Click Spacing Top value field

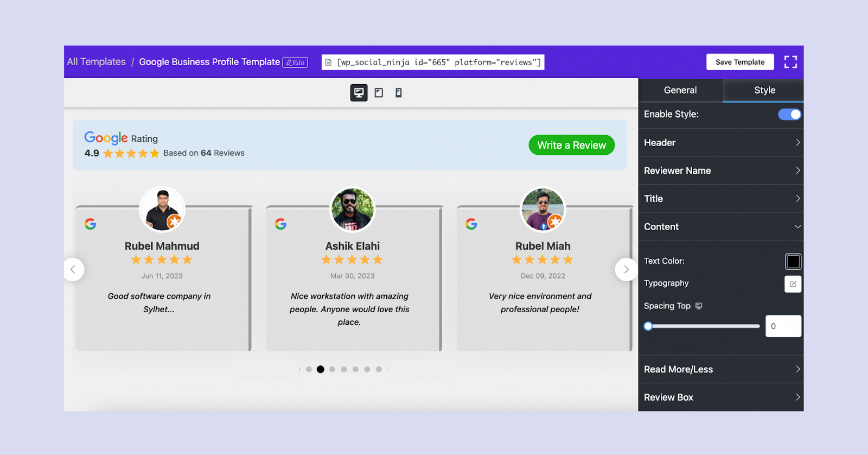click(x=783, y=326)
